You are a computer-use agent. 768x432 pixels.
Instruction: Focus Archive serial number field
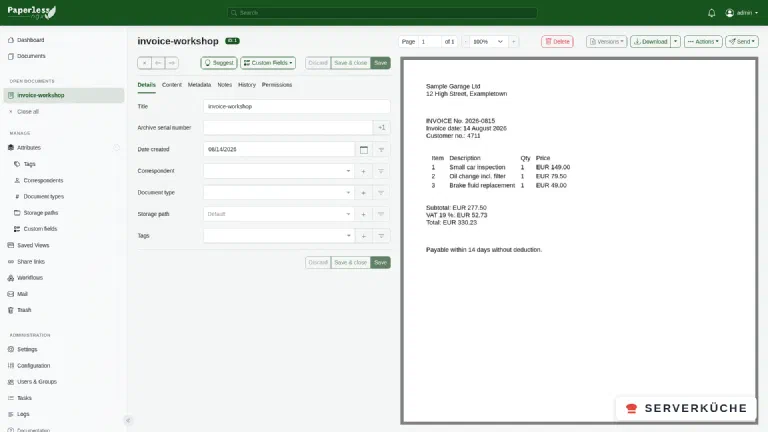coord(288,128)
